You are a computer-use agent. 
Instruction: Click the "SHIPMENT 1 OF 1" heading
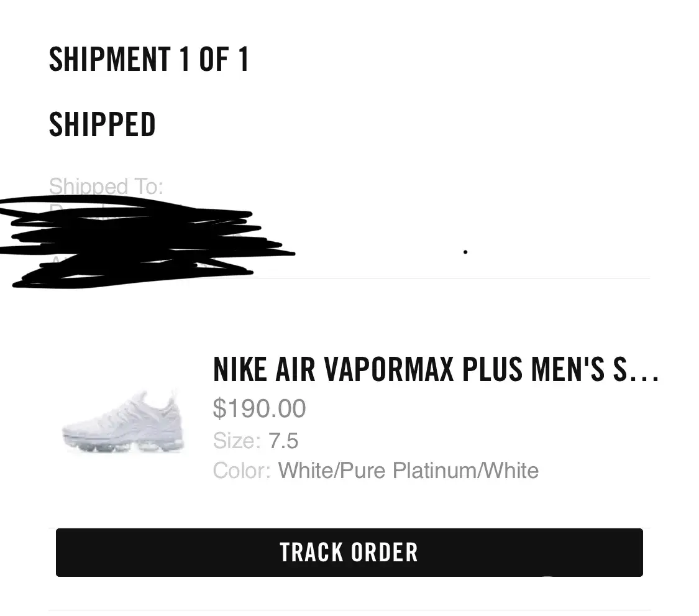148,60
